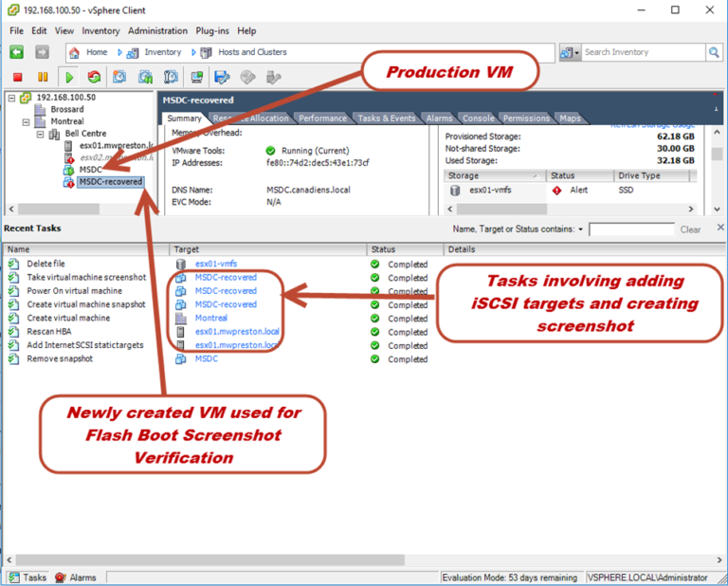Click the green Back navigation arrow
Image resolution: width=728 pixels, height=586 pixels.
(17, 52)
